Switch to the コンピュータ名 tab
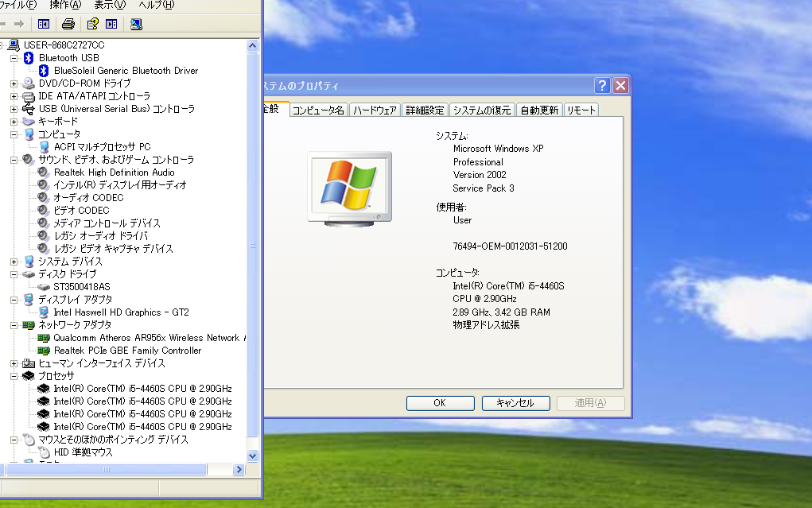Screen dimensions: 812x508 [x=318, y=111]
